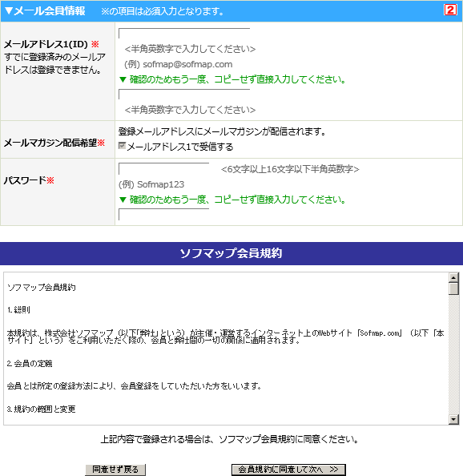Click the 2. 会員の定義 heading in terms
The width and height of the screenshot is (463, 476).
point(30,363)
